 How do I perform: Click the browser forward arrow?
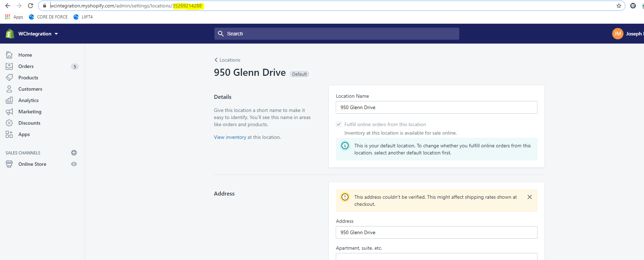pyautogui.click(x=19, y=6)
